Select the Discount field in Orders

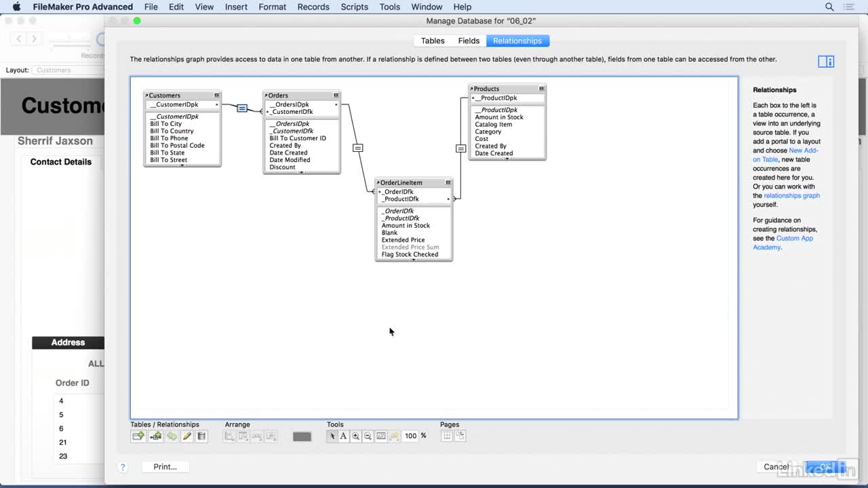282,167
